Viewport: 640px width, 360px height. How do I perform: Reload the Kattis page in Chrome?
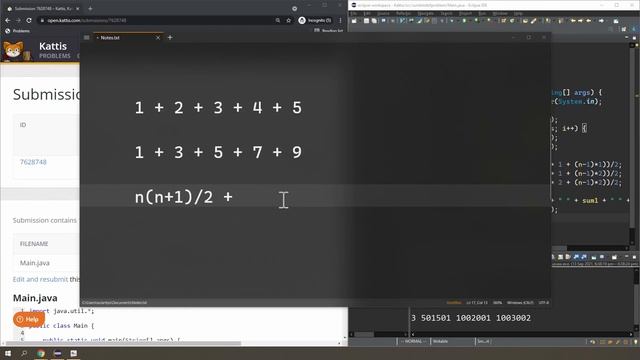29,20
